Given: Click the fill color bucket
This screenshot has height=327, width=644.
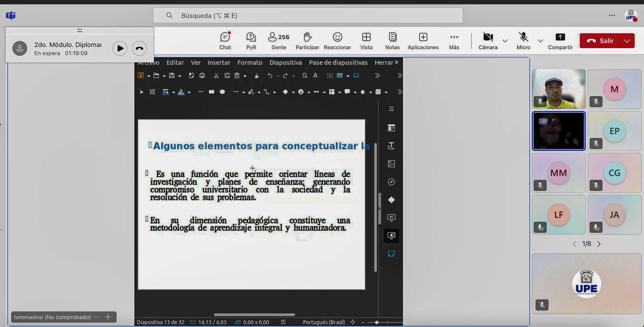Looking at the screenshot, I should click(x=181, y=92).
